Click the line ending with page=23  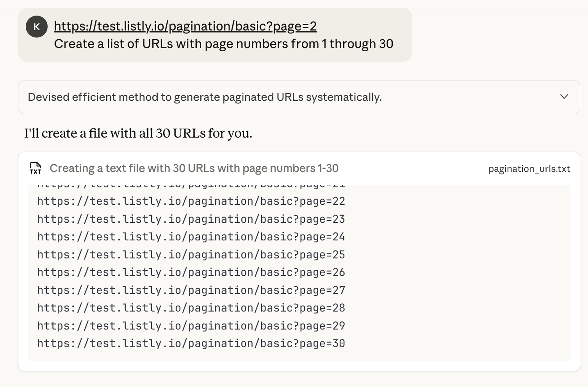tap(191, 219)
